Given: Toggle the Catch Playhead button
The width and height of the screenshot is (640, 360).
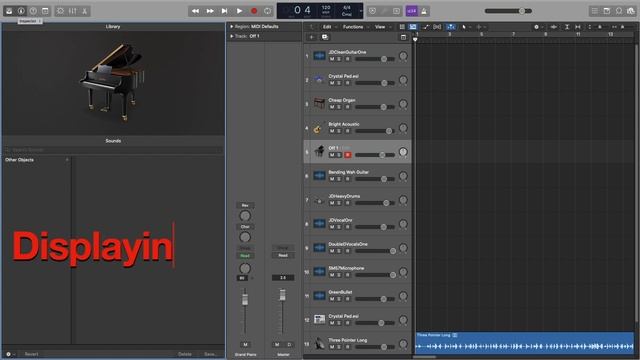Looking at the screenshot, I should point(451,27).
